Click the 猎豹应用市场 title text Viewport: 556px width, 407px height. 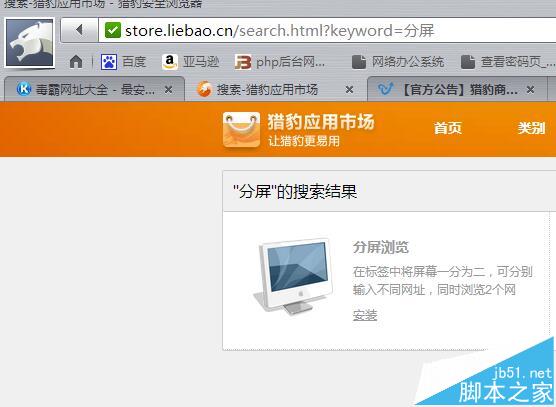tap(321, 122)
